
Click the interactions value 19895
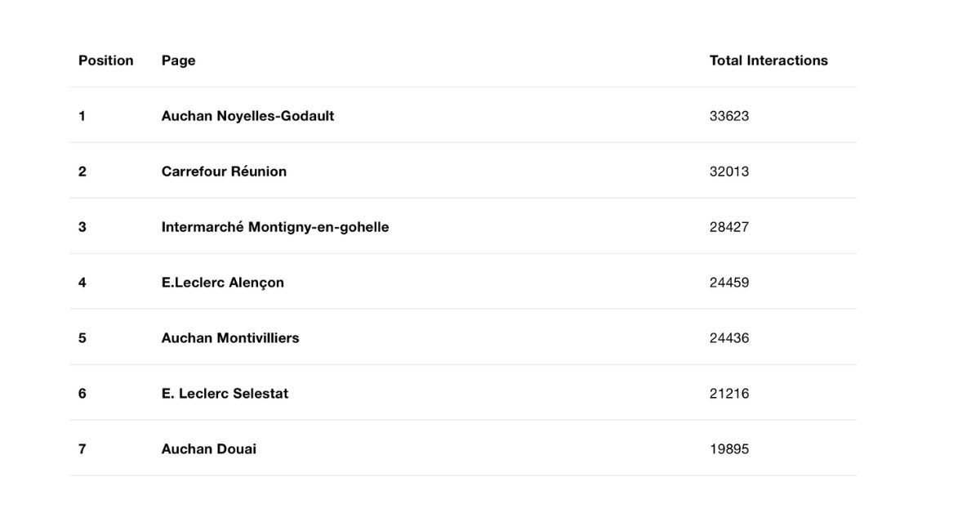[x=729, y=449]
